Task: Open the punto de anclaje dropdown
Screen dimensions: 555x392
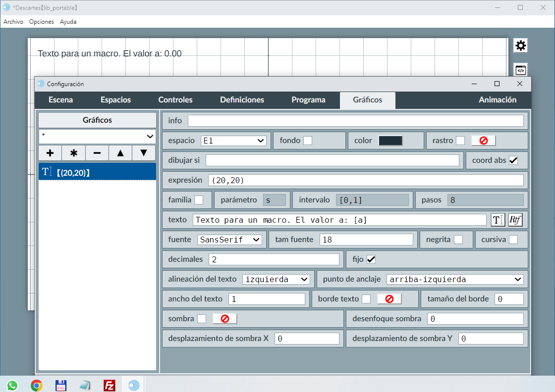Action: 455,279
